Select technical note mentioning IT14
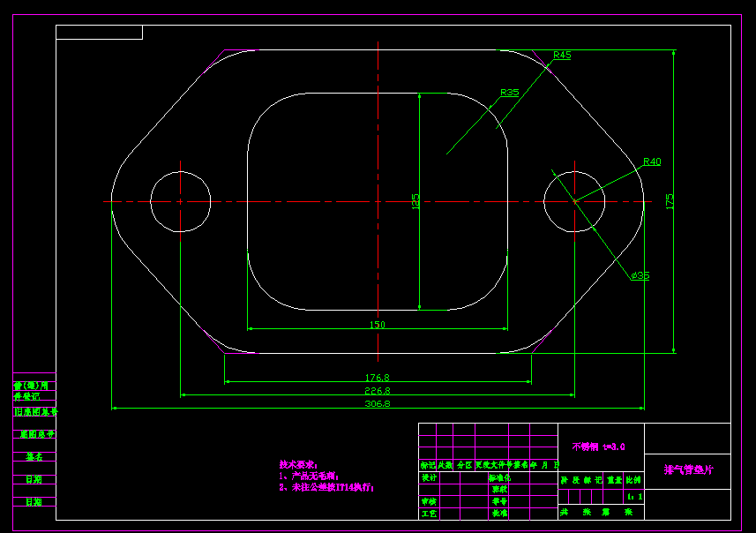The width and height of the screenshot is (756, 533). tap(326, 487)
